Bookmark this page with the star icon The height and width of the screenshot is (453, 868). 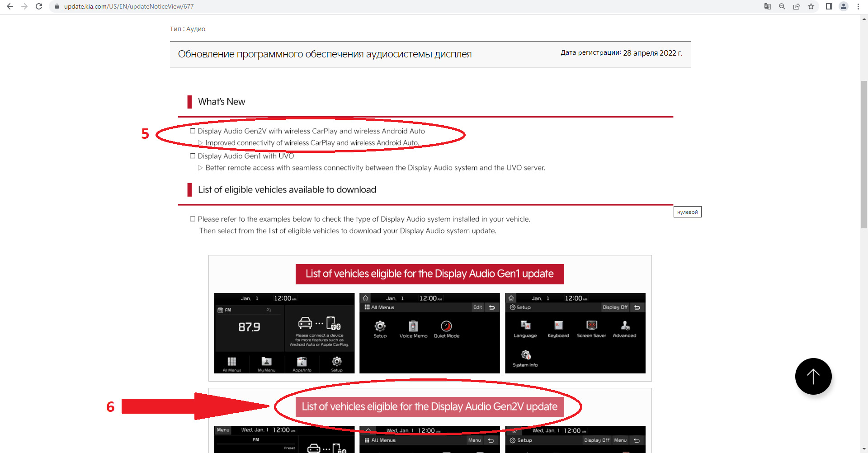coord(811,6)
